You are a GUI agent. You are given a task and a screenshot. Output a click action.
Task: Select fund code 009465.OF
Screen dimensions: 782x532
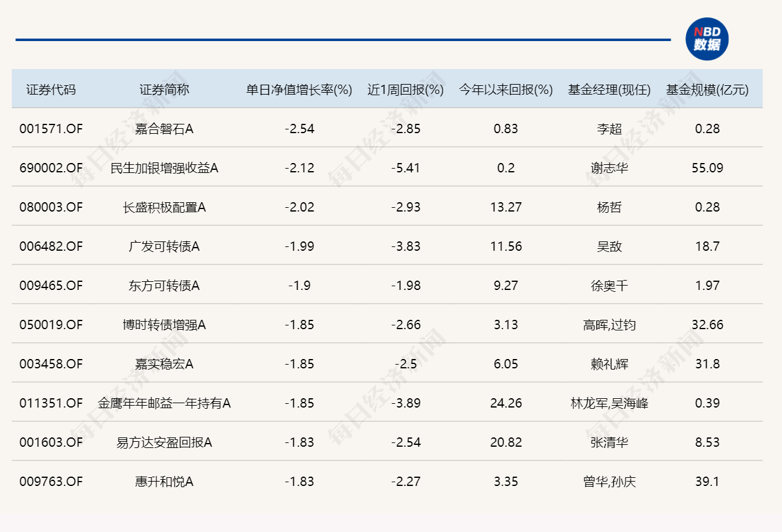click(x=51, y=286)
